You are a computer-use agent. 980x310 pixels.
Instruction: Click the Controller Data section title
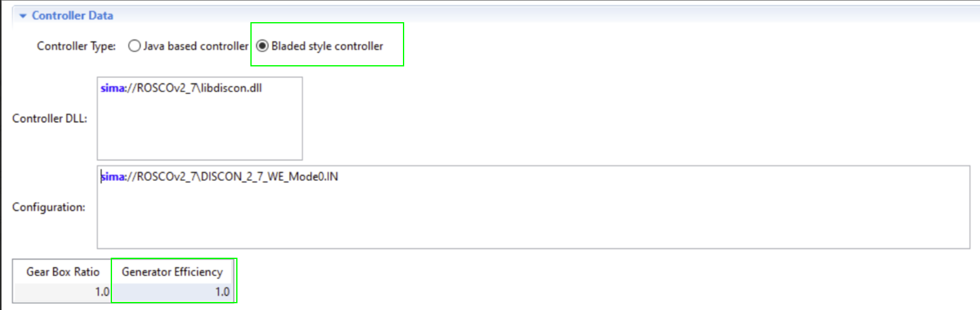[x=72, y=15]
